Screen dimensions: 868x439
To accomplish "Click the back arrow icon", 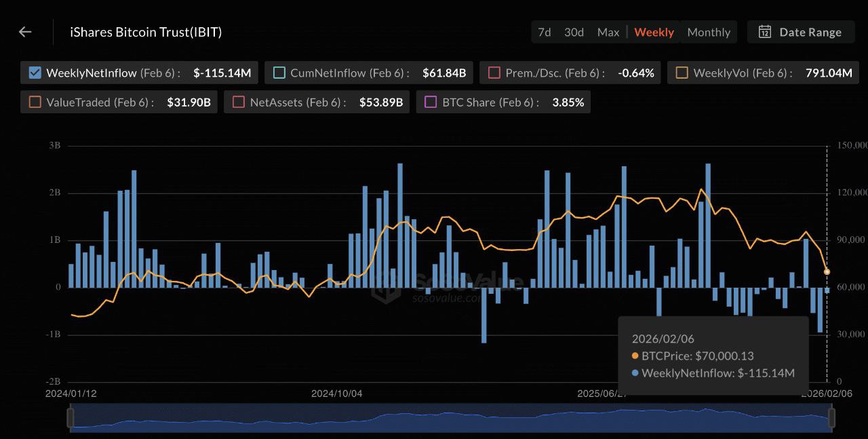I will [25, 32].
